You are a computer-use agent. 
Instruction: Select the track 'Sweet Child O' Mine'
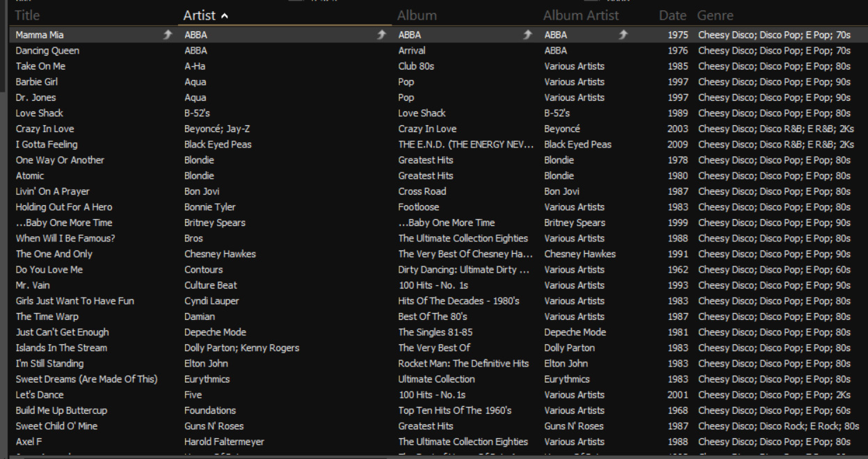(58, 426)
